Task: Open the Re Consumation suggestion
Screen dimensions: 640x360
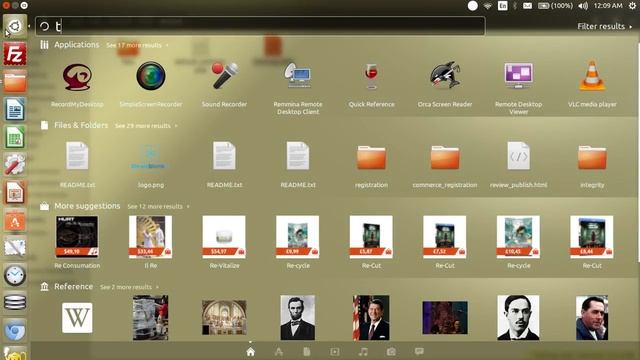Action: tap(77, 237)
